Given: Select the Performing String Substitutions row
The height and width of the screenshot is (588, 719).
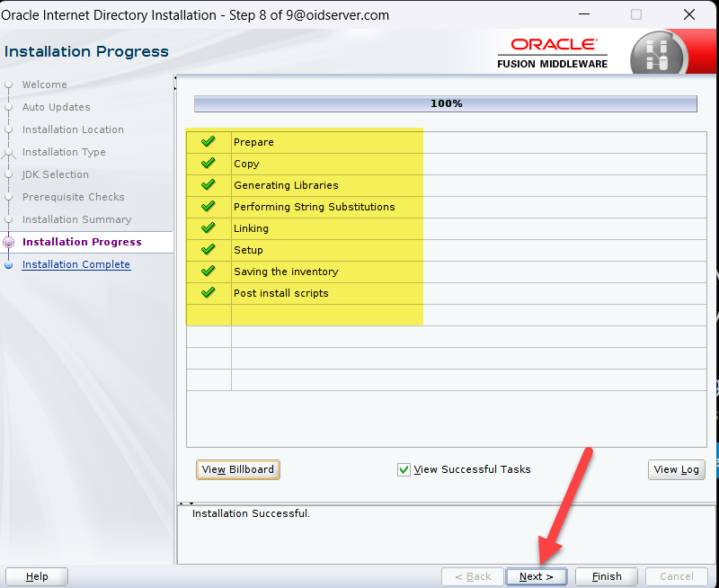Looking at the screenshot, I should (x=315, y=207).
